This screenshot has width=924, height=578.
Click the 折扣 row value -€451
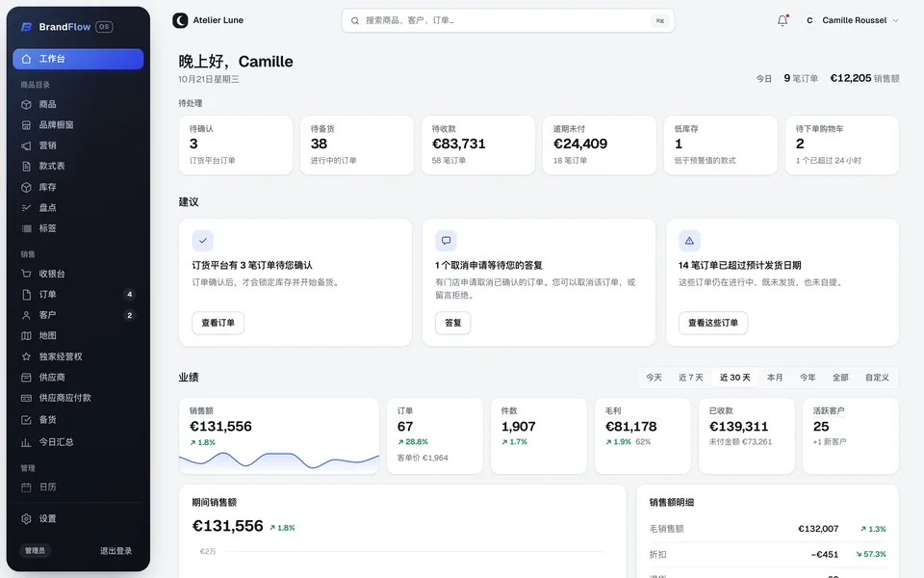coord(825,555)
